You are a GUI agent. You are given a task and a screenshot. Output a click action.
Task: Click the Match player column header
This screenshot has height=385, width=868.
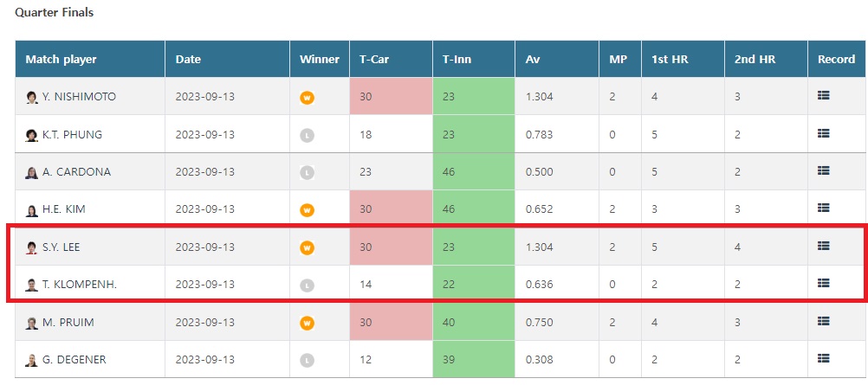61,59
